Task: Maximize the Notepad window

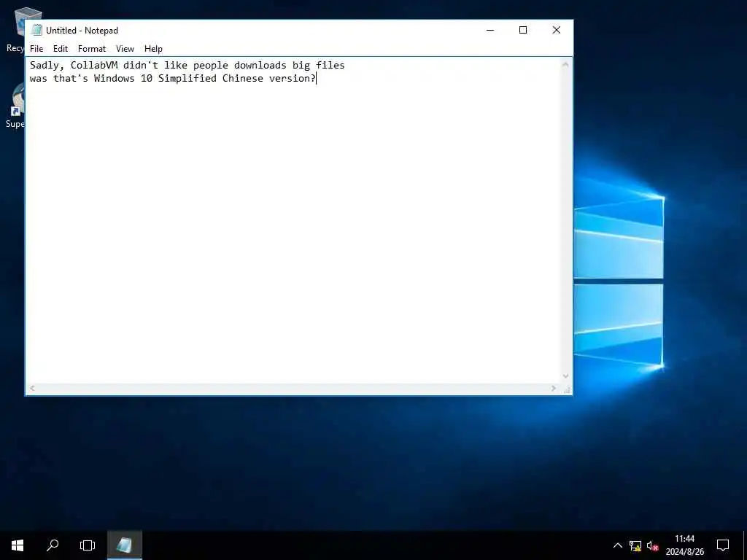Action: (x=523, y=30)
